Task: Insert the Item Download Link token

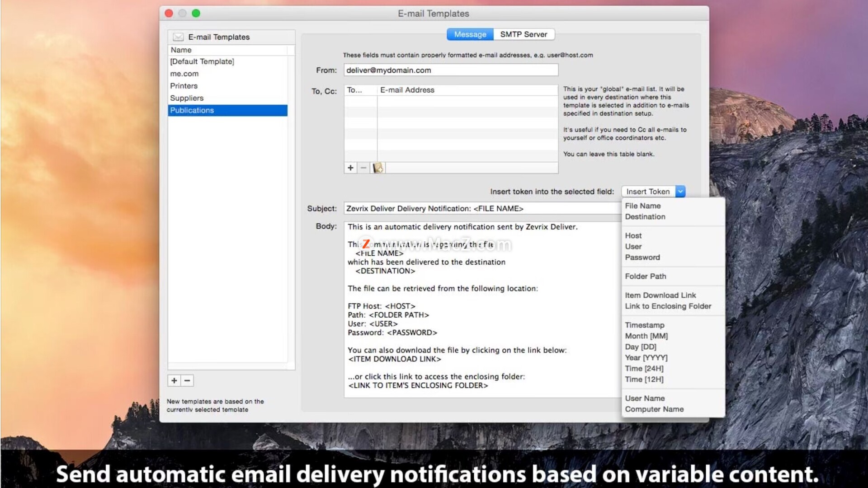Action: coord(660,295)
